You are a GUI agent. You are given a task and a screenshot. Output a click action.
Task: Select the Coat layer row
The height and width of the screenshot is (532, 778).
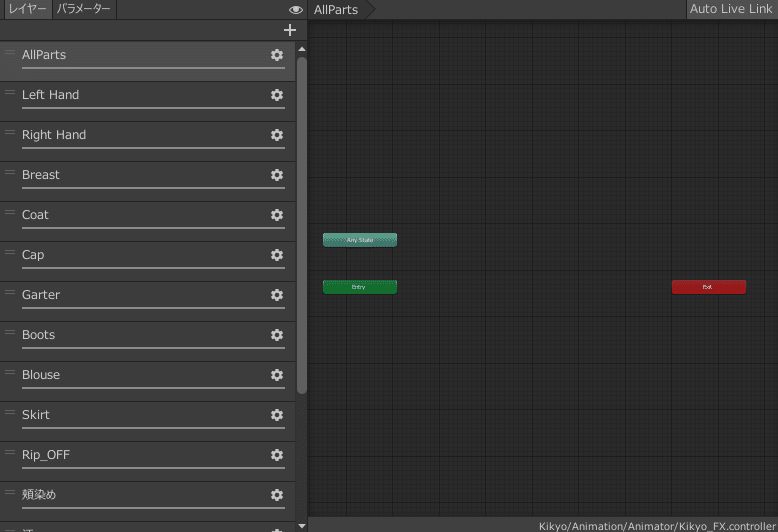[147, 221]
